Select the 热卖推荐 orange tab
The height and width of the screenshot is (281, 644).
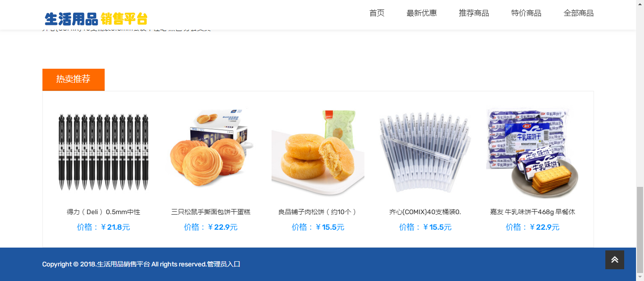click(x=74, y=80)
